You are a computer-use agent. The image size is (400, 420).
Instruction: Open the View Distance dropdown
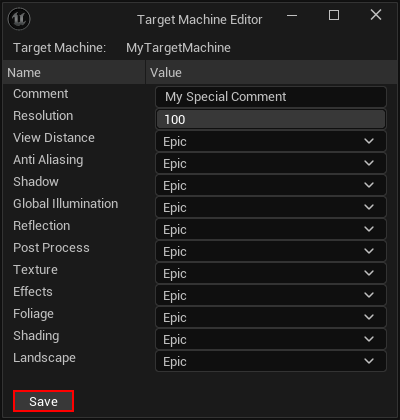(x=271, y=141)
